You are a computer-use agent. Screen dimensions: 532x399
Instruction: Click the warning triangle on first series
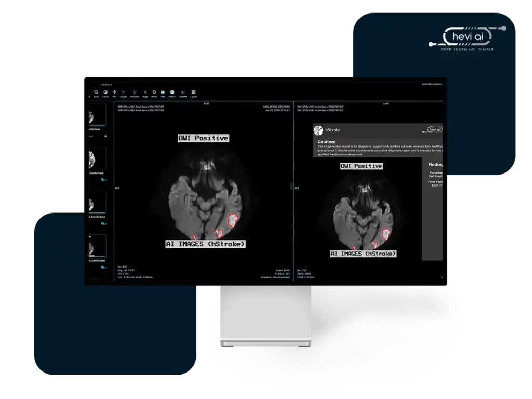coord(105,136)
